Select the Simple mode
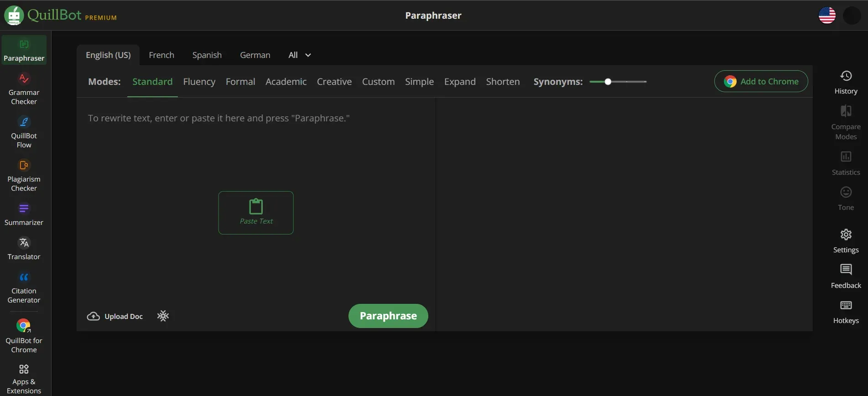Viewport: 868px width, 396px height. 419,82
